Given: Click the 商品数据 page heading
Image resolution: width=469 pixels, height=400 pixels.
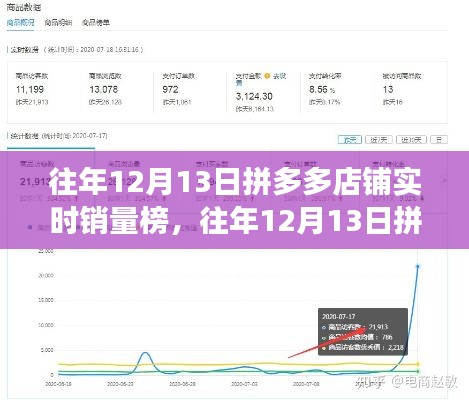Looking at the screenshot, I should coord(24,7).
